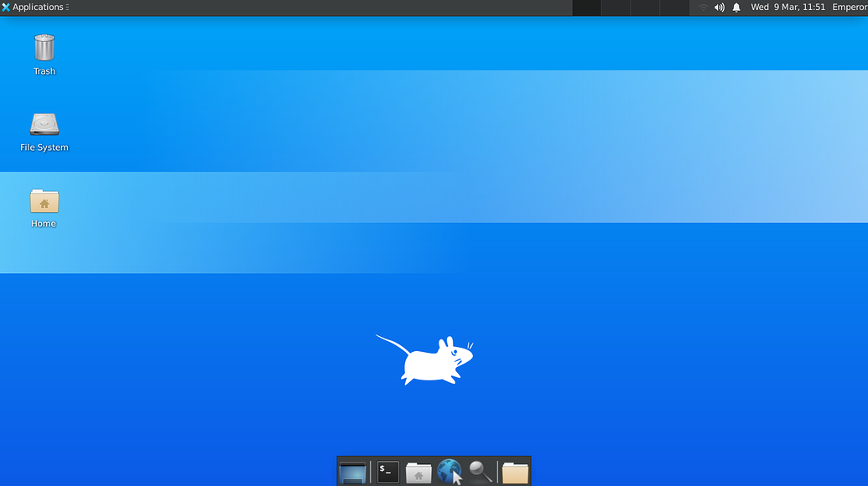Open the application finder magnifier icon
This screenshot has height=486, width=868.
[x=480, y=472]
